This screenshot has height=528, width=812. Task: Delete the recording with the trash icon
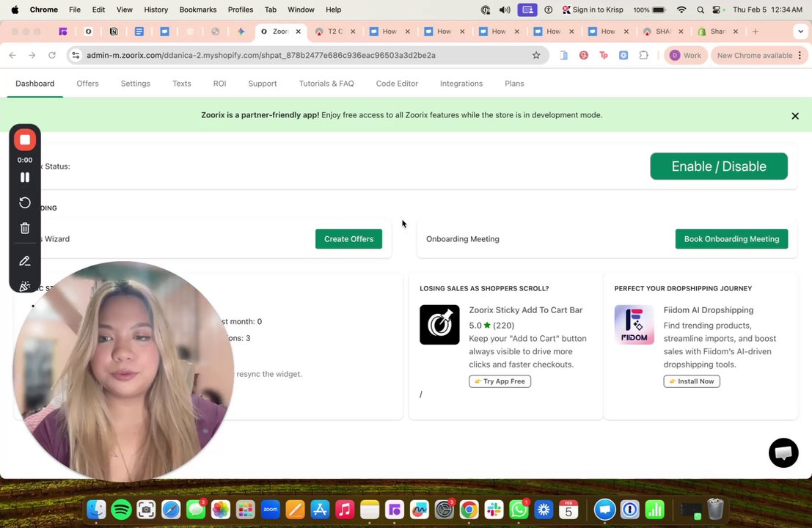[25, 228]
